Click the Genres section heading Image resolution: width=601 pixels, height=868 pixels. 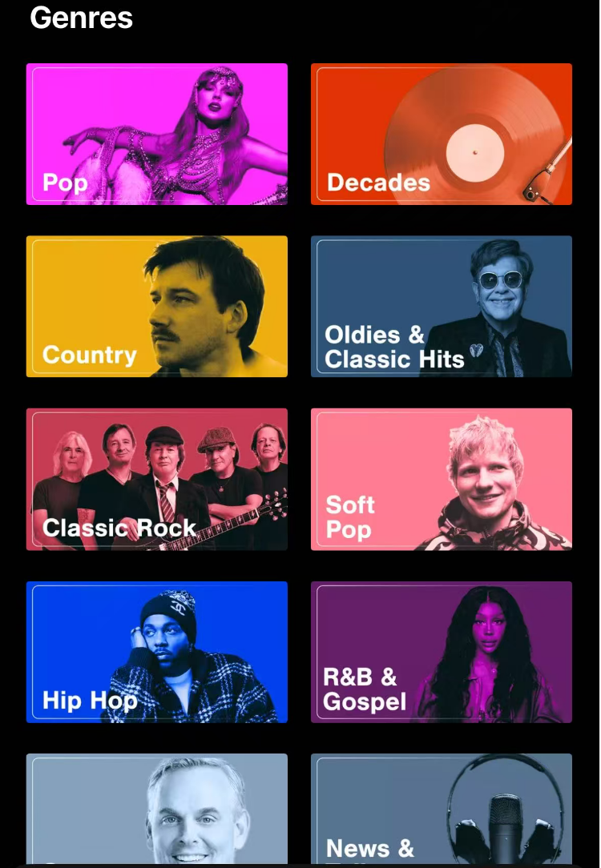(82, 17)
